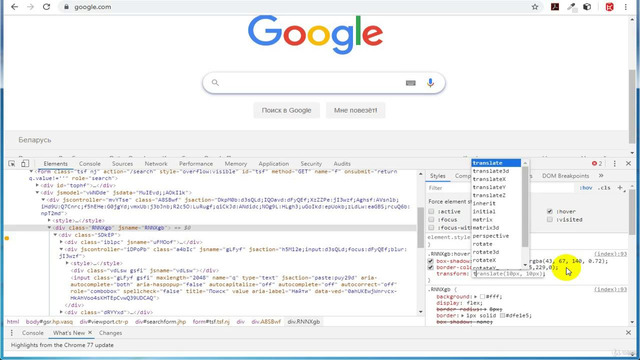Check the :visited force state checkbox
Screen dimensions: 640x360
pyautogui.click(x=550, y=220)
